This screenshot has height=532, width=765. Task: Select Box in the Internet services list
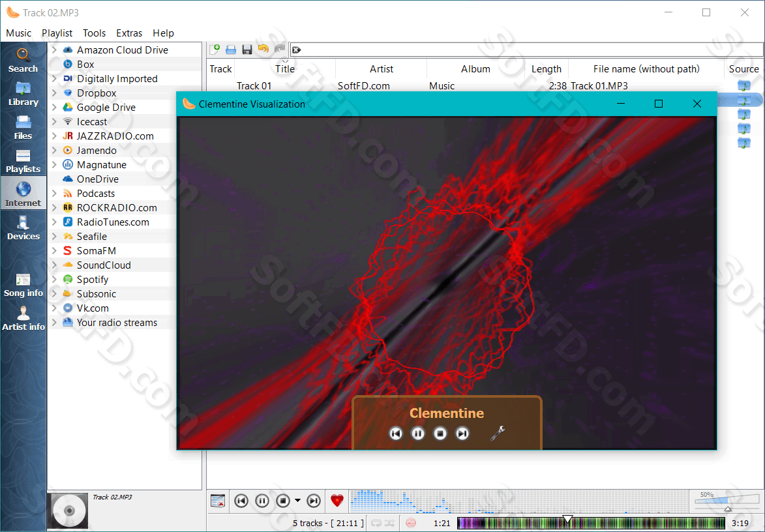coord(85,65)
